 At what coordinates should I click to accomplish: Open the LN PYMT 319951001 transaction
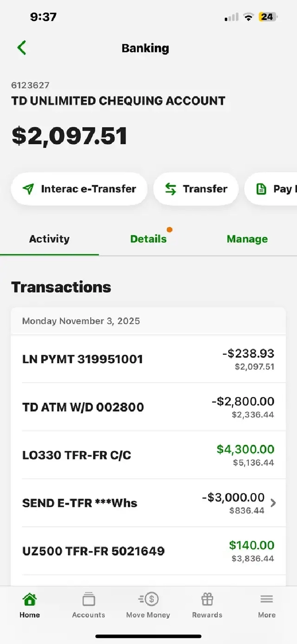(148, 359)
